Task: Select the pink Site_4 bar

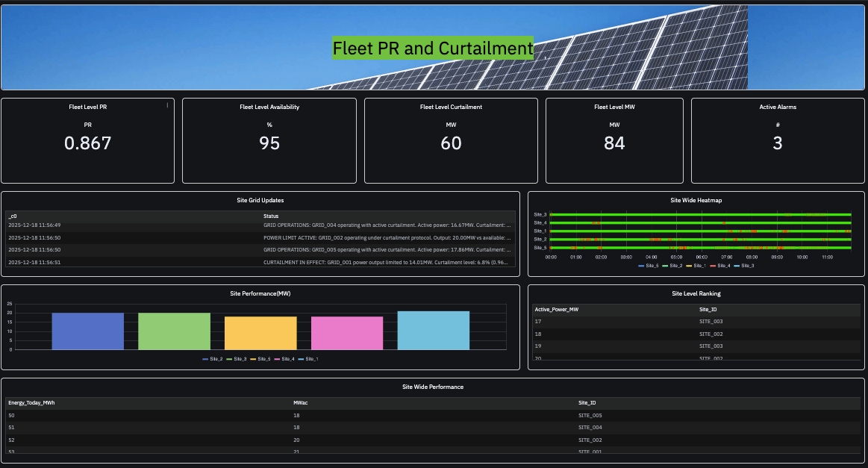Action: (347, 333)
